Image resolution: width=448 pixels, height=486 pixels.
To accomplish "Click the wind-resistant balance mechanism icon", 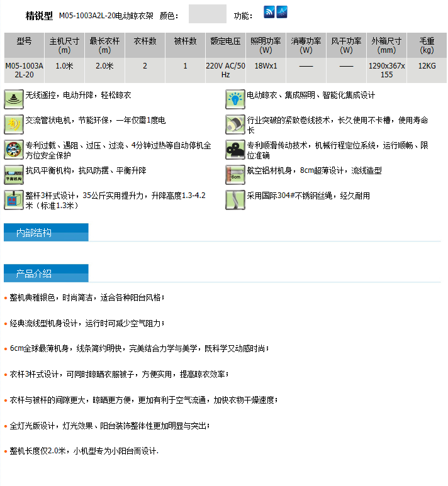I will pyautogui.click(x=14, y=175).
